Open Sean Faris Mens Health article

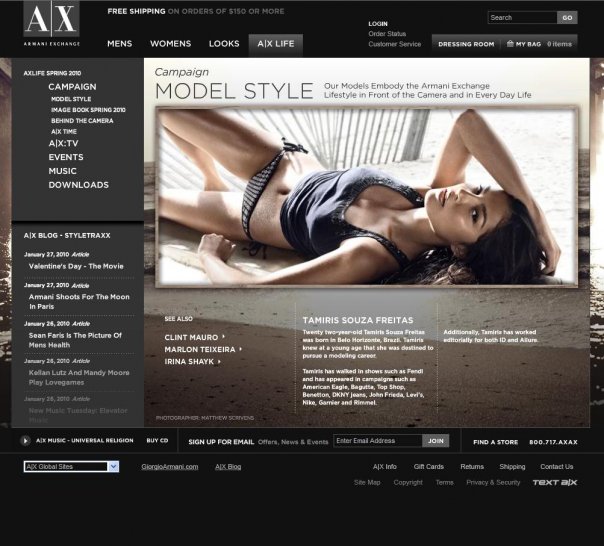click(x=75, y=340)
